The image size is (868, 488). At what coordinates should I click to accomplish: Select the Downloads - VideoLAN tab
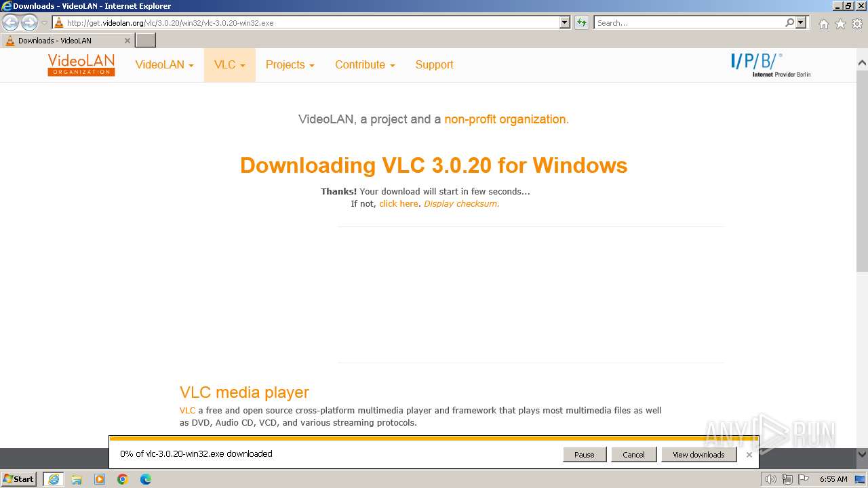pos(67,40)
